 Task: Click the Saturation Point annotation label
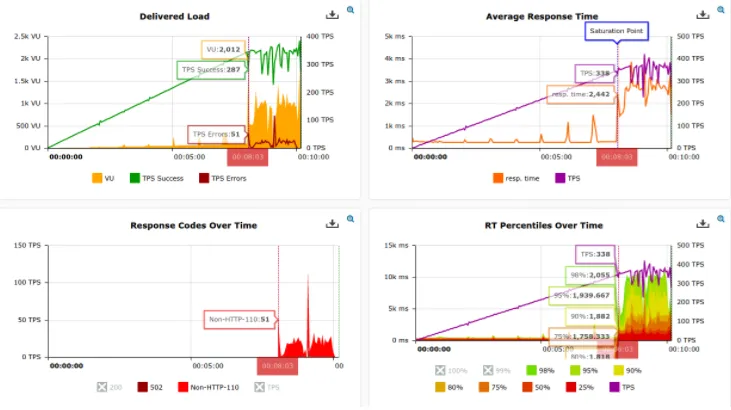tap(616, 31)
